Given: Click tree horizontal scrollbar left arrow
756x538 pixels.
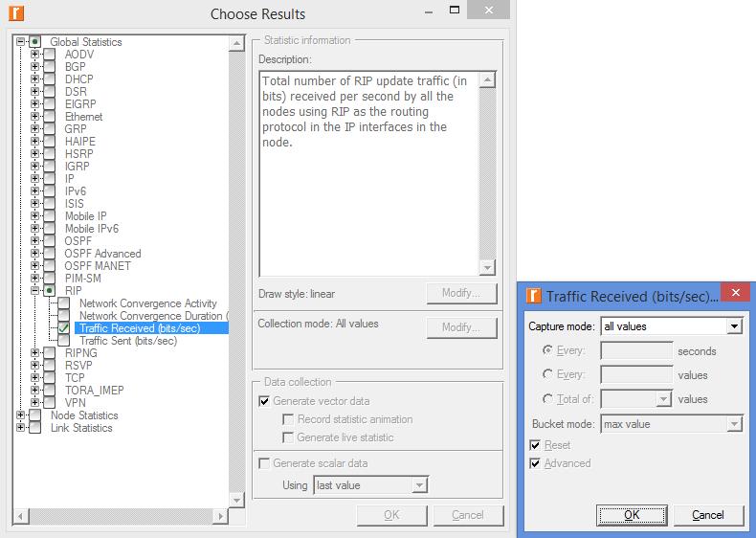Looking at the screenshot, I should pos(21,516).
